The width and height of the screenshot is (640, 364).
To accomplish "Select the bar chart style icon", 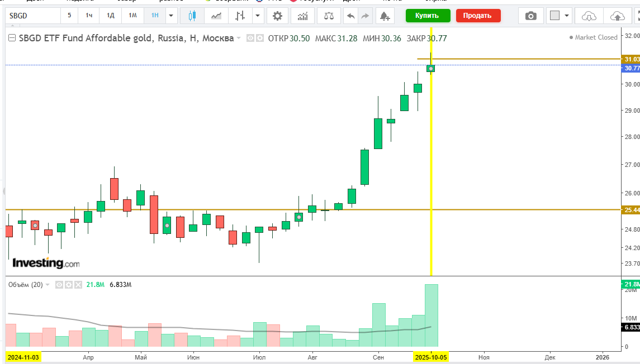I will point(240,16).
